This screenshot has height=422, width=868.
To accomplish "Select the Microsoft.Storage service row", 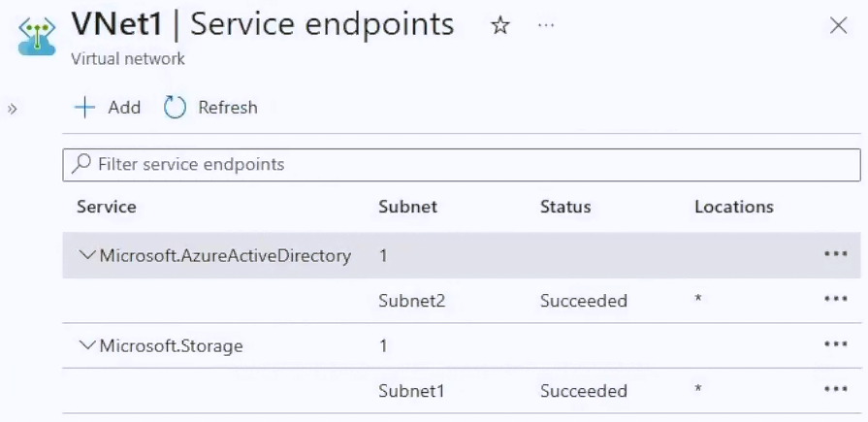I will [x=462, y=346].
